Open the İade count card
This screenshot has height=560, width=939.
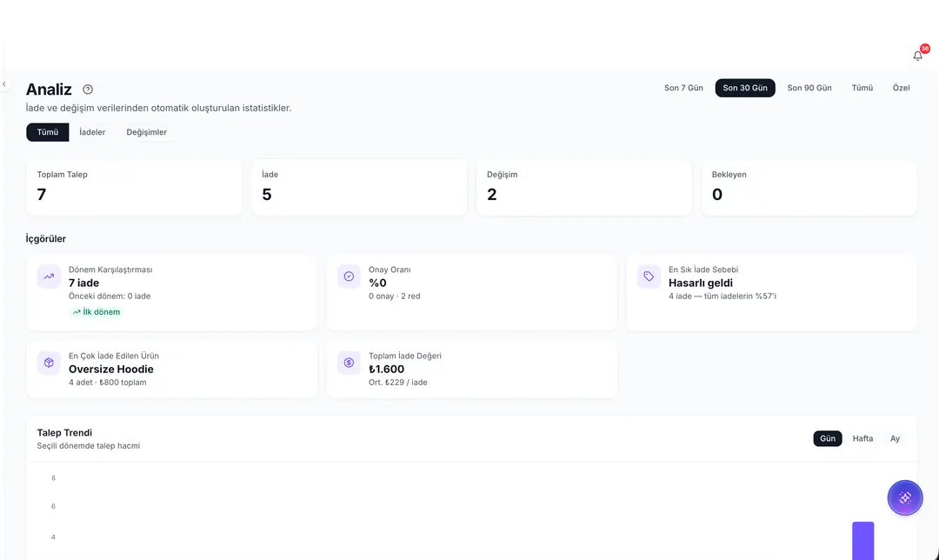tap(359, 188)
